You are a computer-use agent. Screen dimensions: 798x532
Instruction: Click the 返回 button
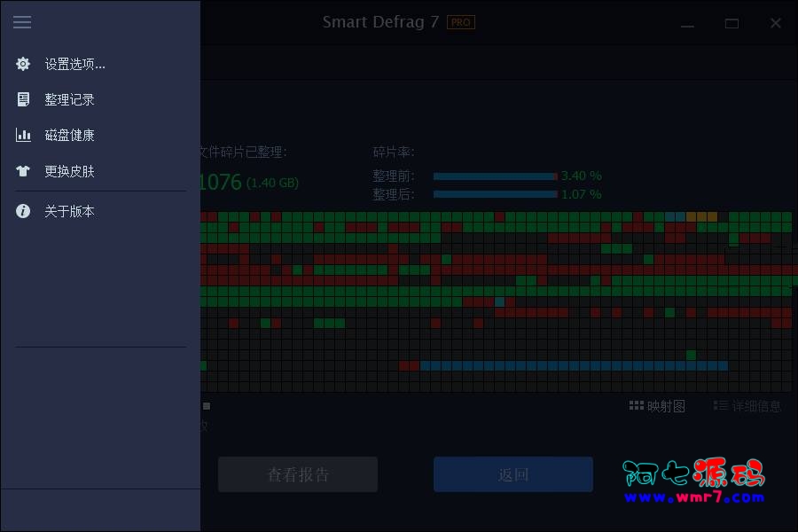[513, 474]
